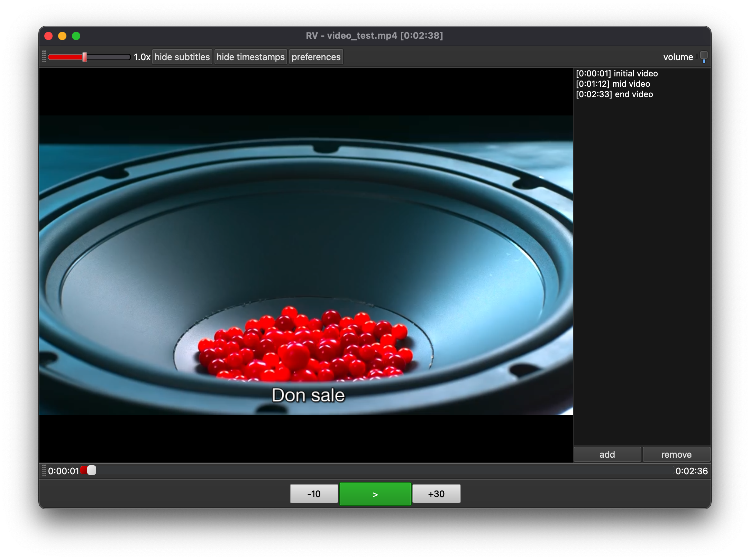Image resolution: width=750 pixels, height=560 pixels.
Task: Click the remaining time 0:02:36 label
Action: (x=691, y=471)
